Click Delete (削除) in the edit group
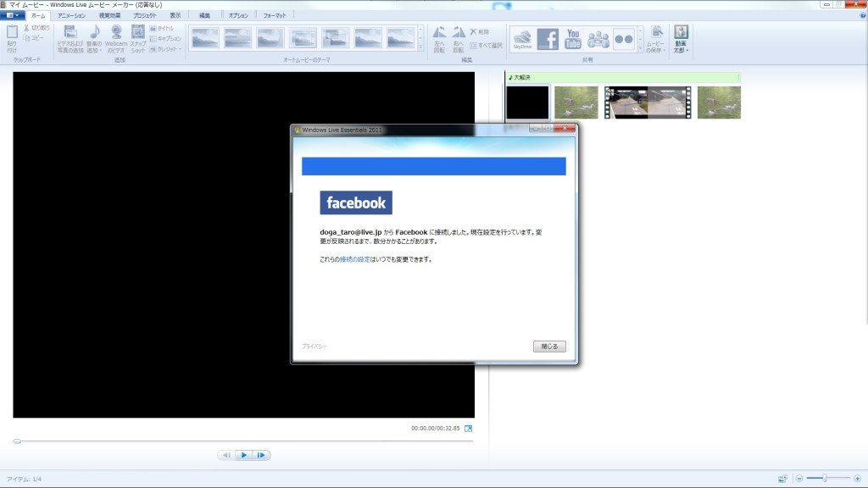868x488 pixels. click(480, 31)
